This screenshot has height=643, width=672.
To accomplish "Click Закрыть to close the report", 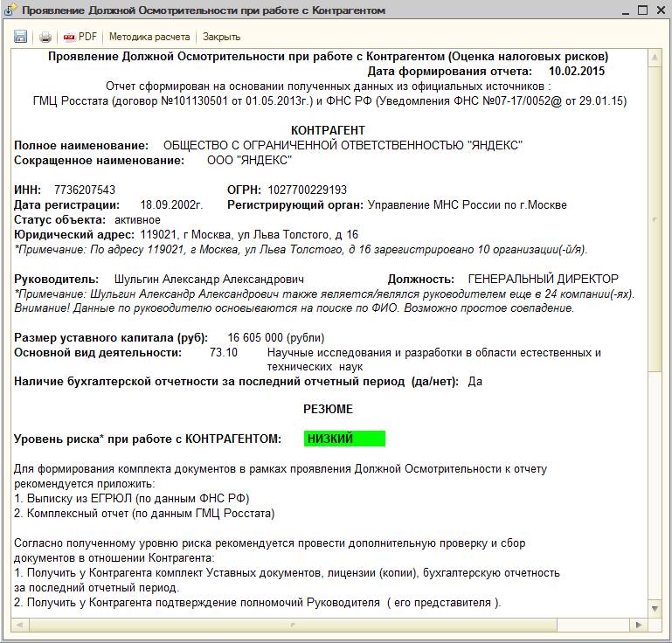I will pos(222,37).
